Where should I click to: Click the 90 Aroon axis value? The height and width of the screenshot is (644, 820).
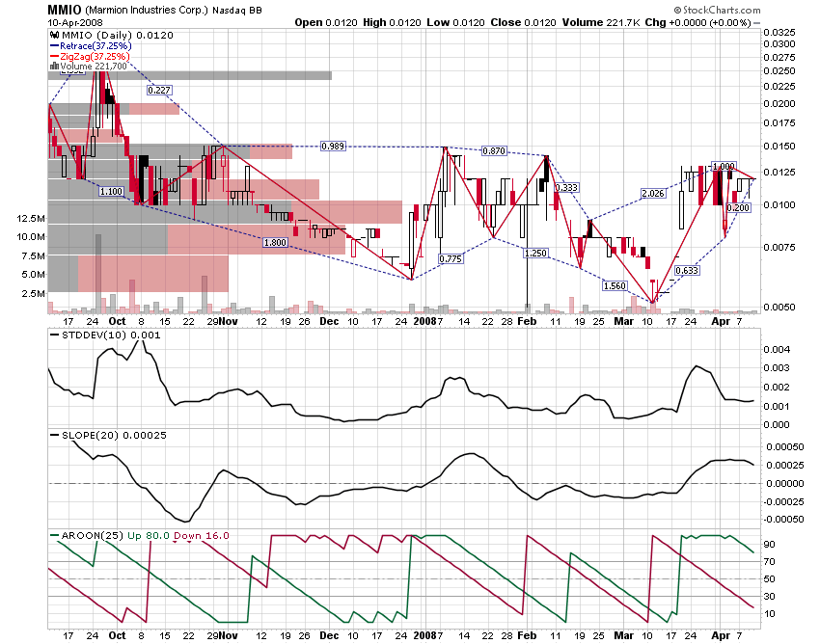tap(769, 545)
